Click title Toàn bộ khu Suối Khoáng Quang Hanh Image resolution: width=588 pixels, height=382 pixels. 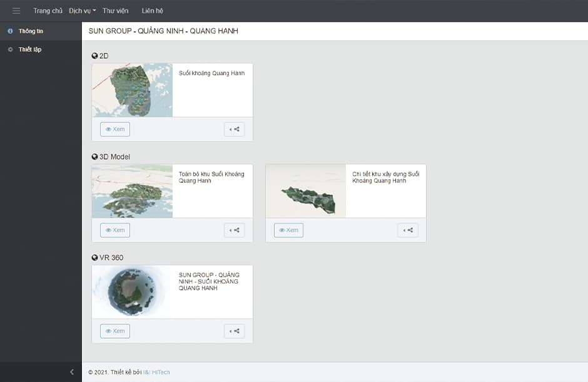(211, 177)
